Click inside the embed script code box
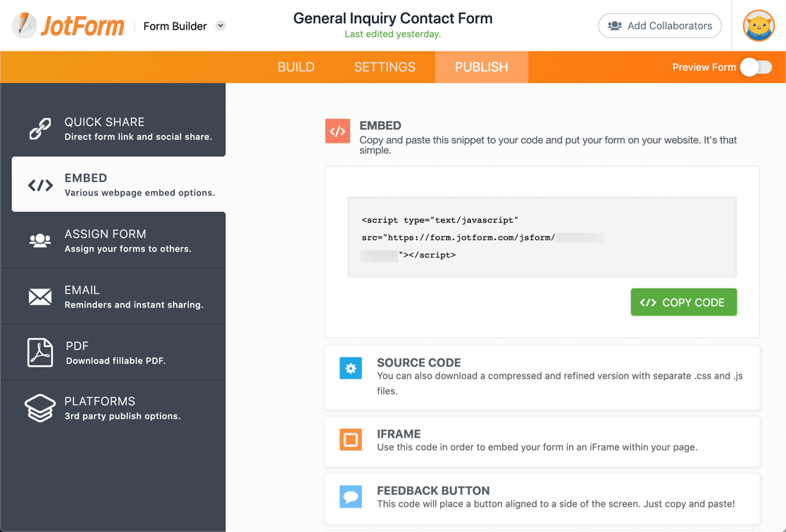The width and height of the screenshot is (786, 532). 542,237
